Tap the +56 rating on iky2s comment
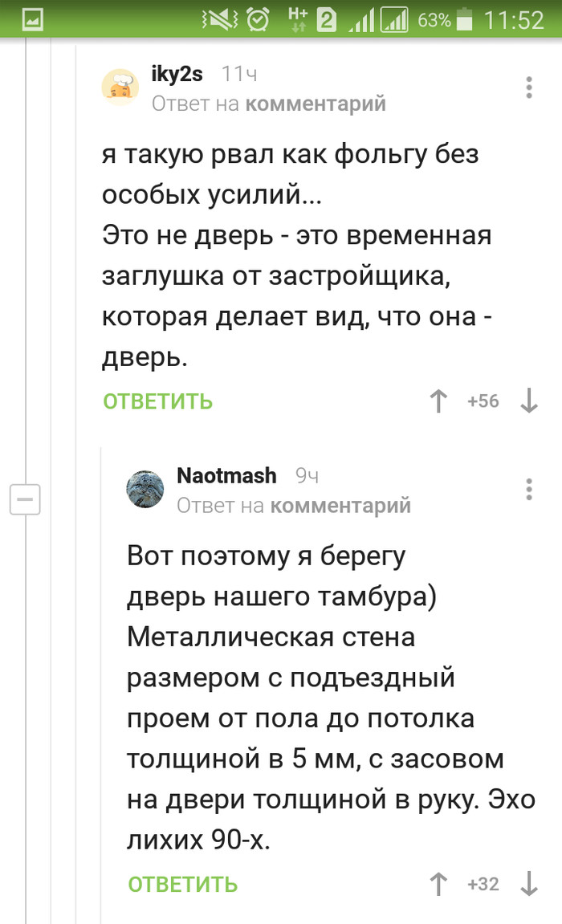 click(483, 401)
